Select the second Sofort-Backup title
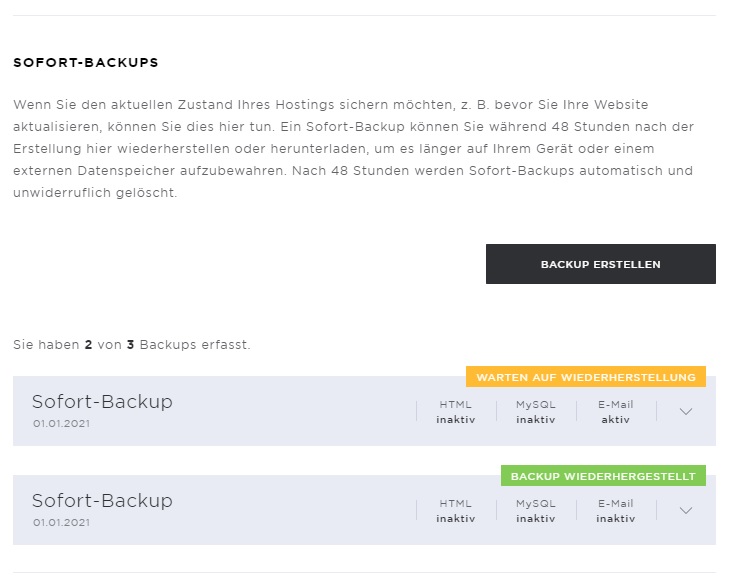This screenshot has width=732, height=586. coord(102,501)
